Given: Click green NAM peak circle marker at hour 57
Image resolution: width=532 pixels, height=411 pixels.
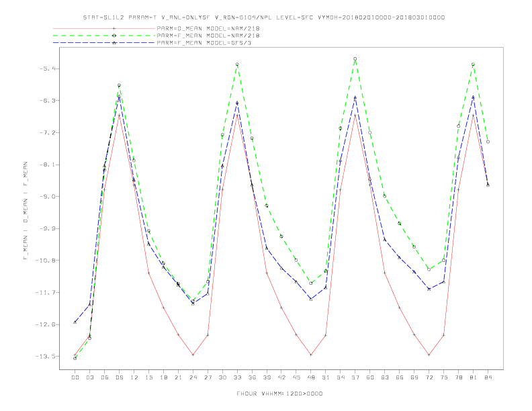Looking at the screenshot, I should [x=355, y=59].
